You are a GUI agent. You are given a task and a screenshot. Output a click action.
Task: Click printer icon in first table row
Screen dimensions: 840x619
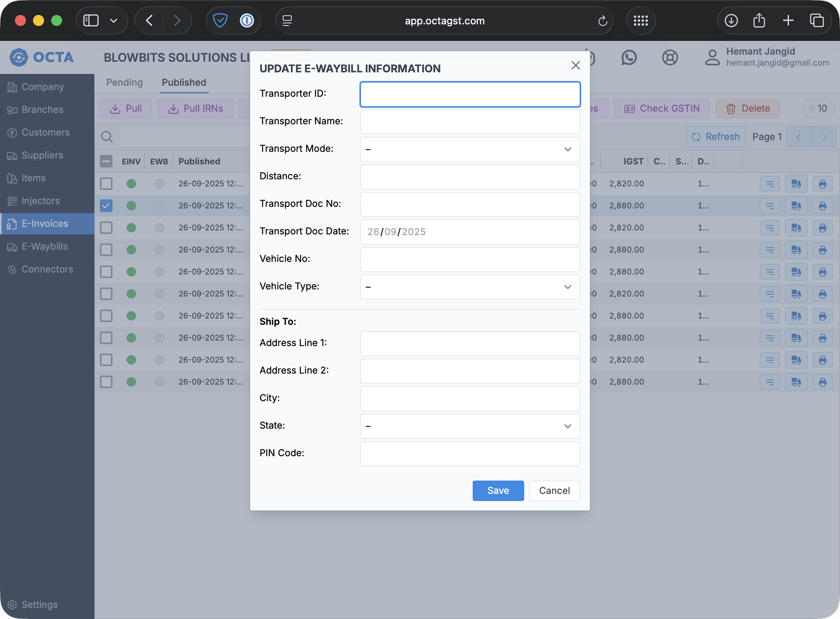pyautogui.click(x=822, y=184)
